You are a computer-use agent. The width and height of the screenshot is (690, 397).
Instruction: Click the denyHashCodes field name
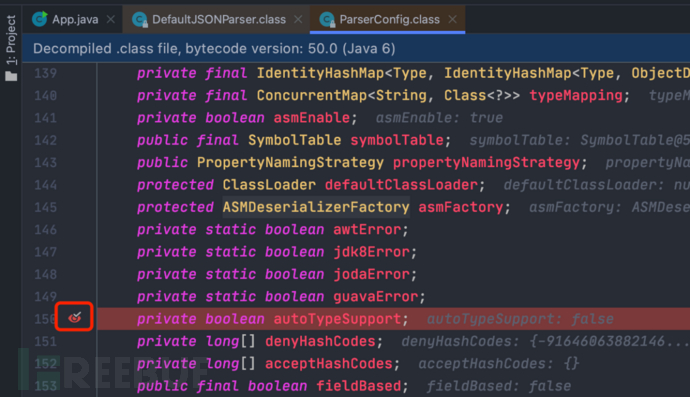(320, 342)
